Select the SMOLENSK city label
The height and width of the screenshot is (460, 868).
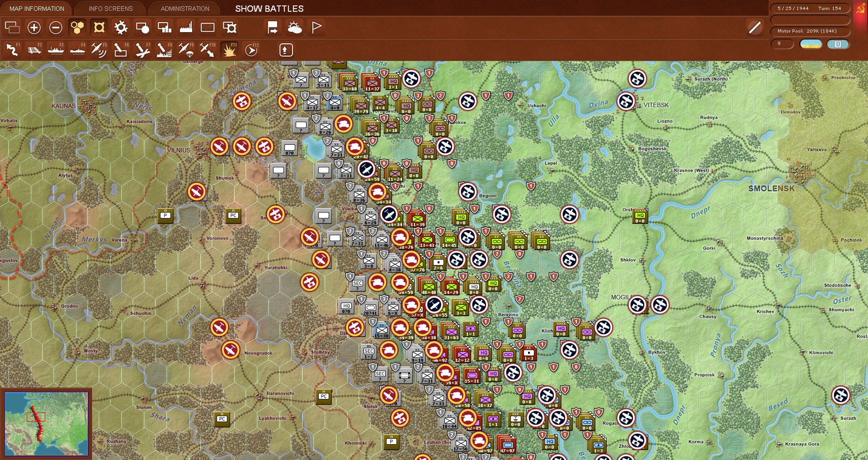771,189
